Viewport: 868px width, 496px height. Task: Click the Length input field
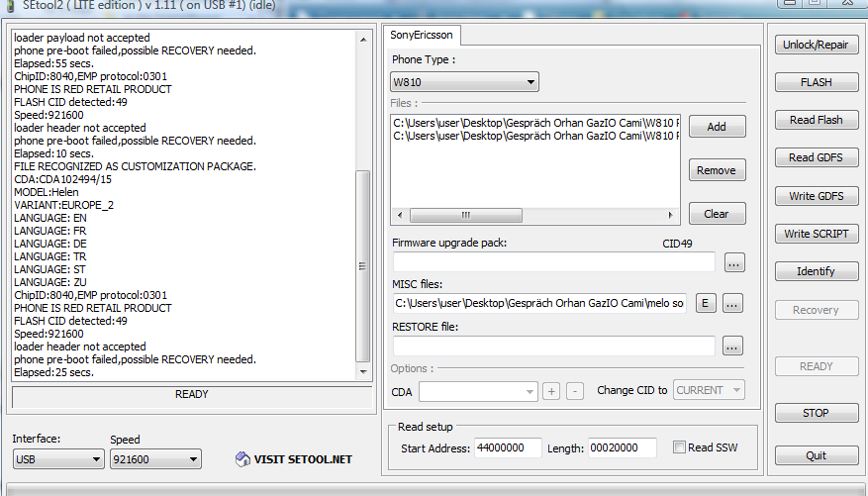[x=623, y=447]
